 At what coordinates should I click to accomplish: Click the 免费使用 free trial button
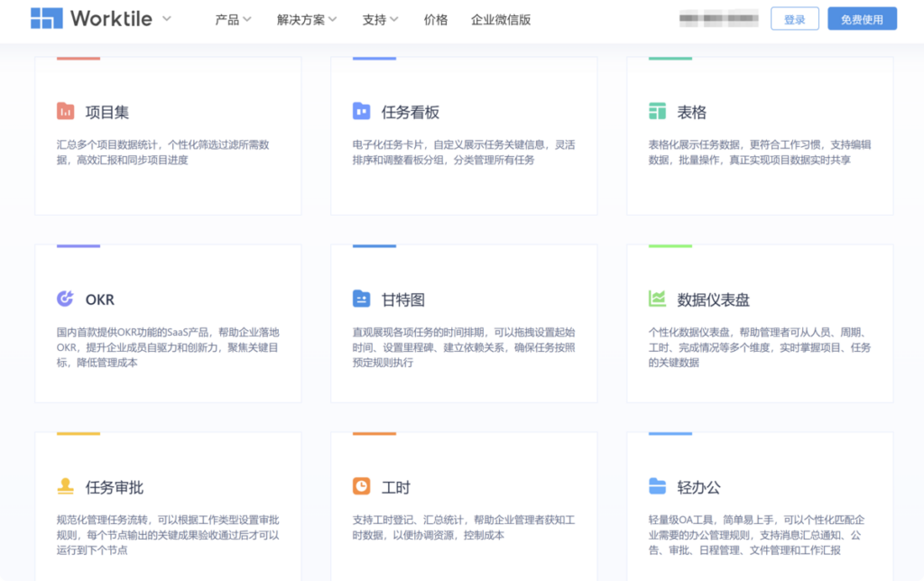(x=862, y=18)
